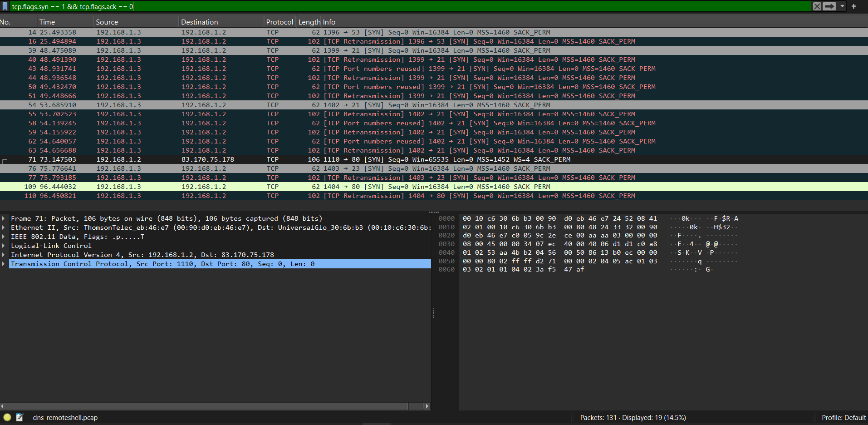Expand the Transmission Control Protocol section
Viewport: 868px width, 425px height.
coord(4,264)
